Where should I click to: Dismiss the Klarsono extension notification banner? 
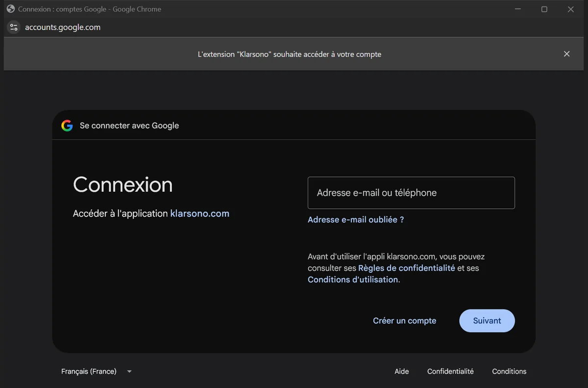click(566, 54)
